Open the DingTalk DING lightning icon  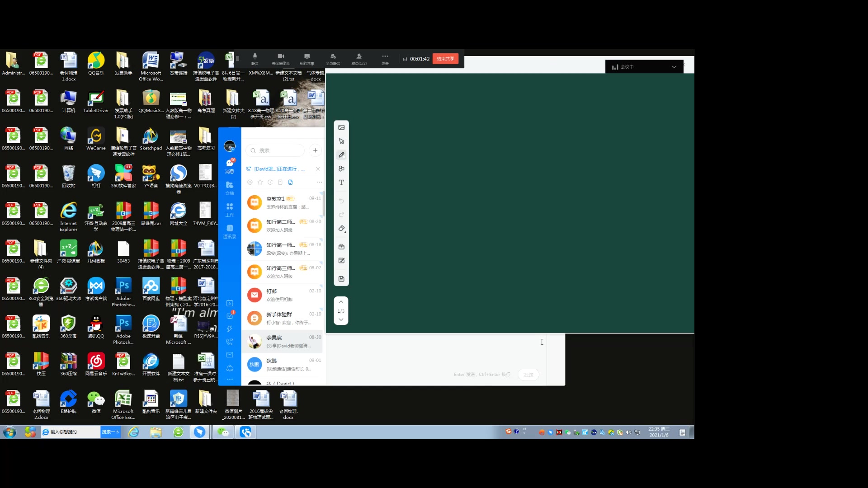tap(230, 329)
